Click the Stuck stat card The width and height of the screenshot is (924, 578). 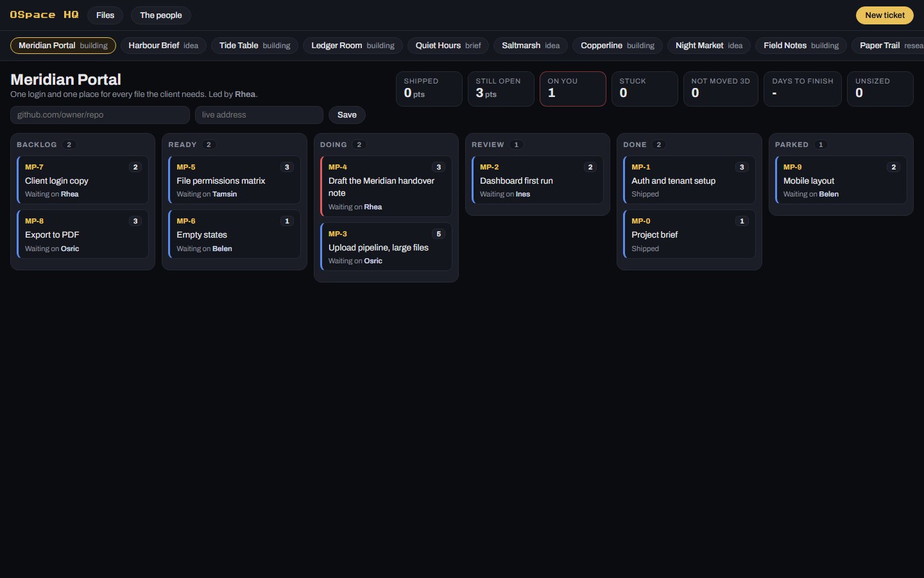[x=645, y=89]
